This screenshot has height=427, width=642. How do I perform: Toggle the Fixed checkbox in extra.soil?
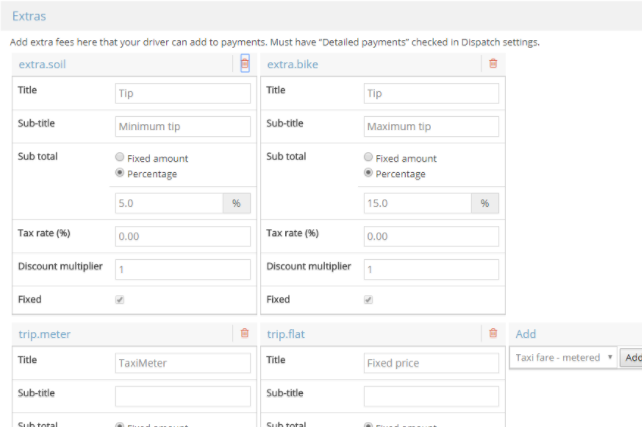click(x=120, y=300)
